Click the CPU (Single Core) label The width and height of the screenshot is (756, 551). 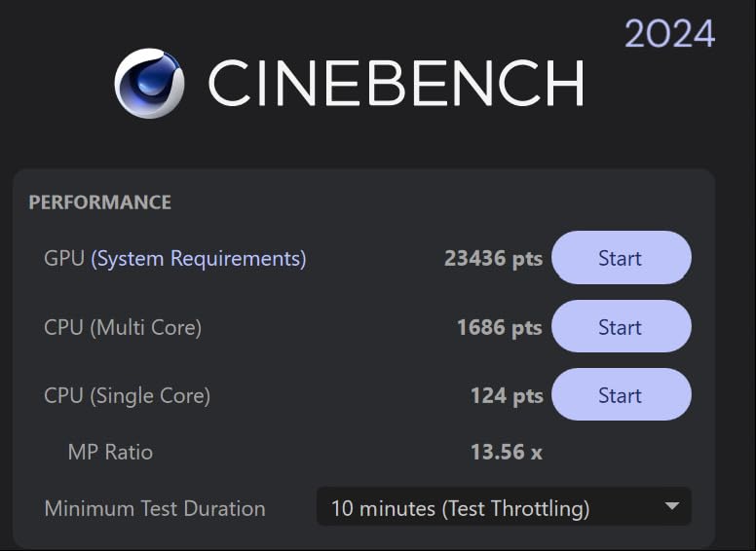127,395
